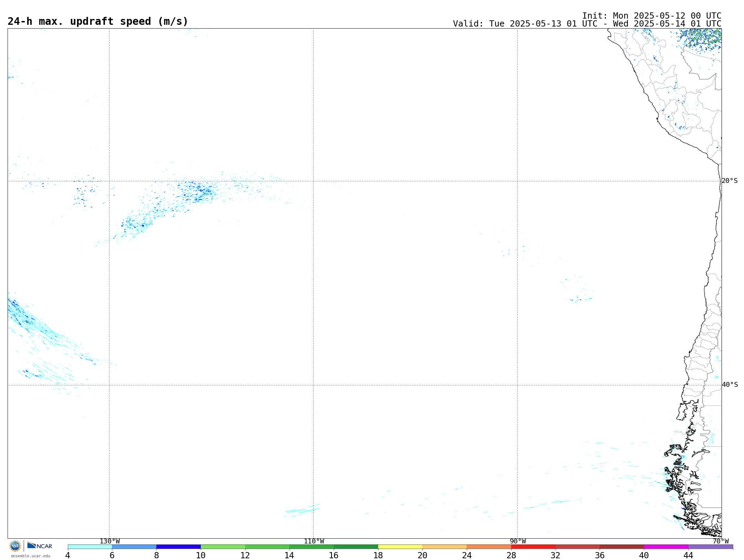The height and width of the screenshot is (560, 744).
Task: Click the 14–16 green colorbar segment
Action: (x=312, y=547)
